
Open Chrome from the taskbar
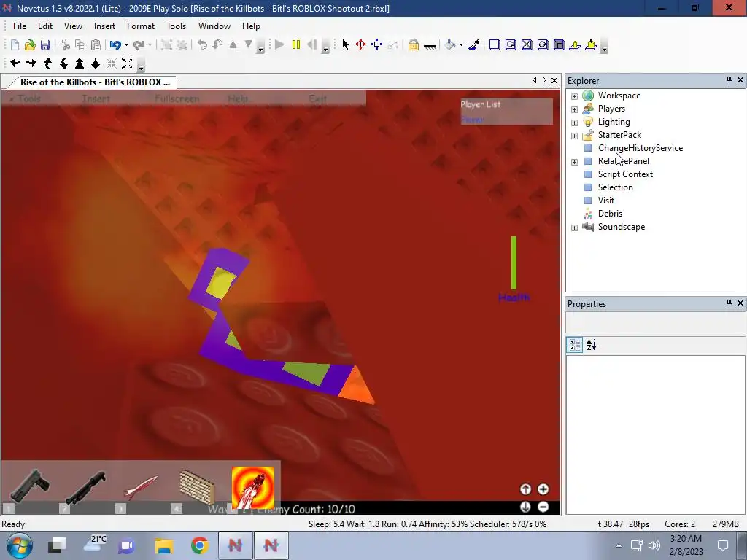(200, 545)
